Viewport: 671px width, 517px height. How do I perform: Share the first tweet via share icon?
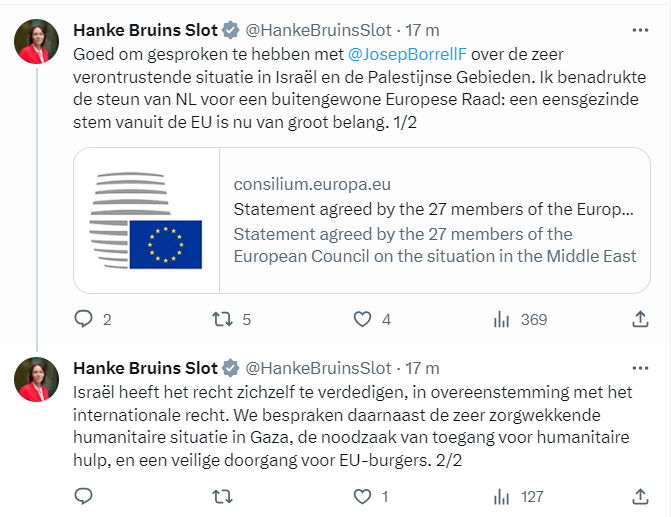point(641,320)
